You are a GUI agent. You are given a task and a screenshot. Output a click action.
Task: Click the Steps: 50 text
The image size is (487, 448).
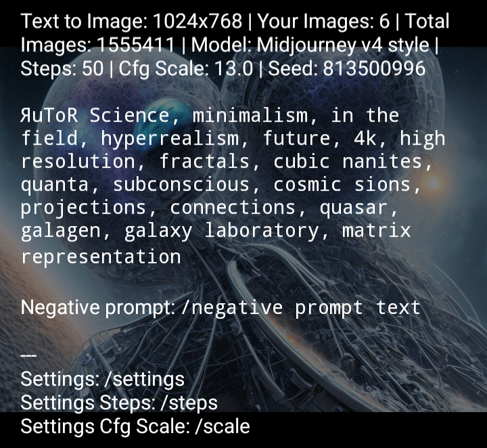tap(61, 68)
